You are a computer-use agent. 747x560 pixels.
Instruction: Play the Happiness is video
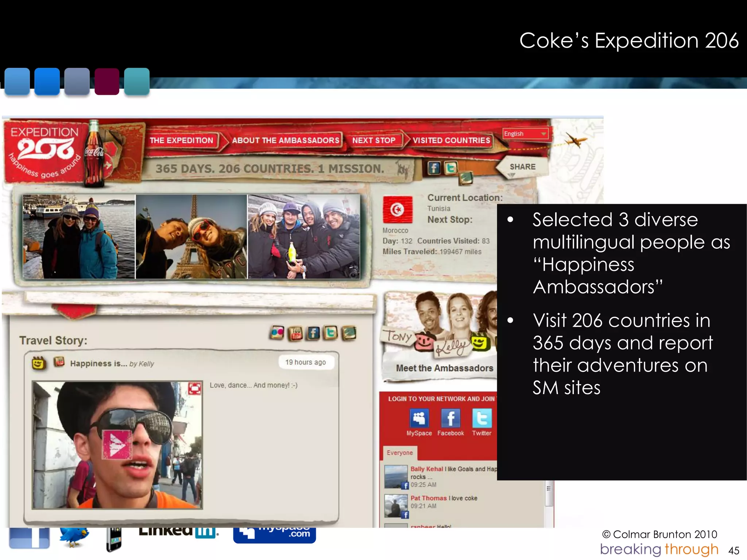click(117, 445)
